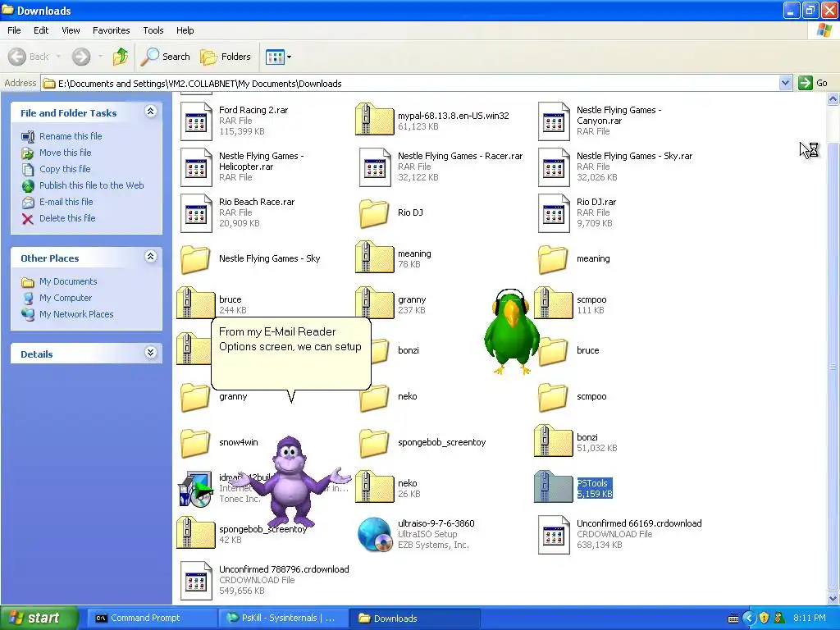The image size is (840, 630).
Task: Click Publish this file to the Web
Action: click(x=92, y=185)
